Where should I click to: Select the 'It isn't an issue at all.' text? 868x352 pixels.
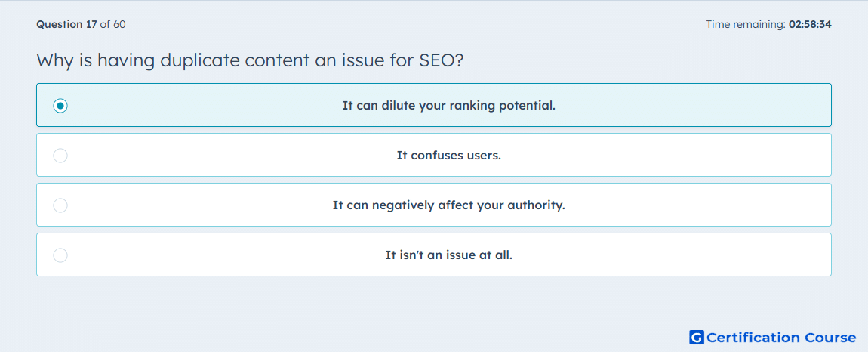449,255
